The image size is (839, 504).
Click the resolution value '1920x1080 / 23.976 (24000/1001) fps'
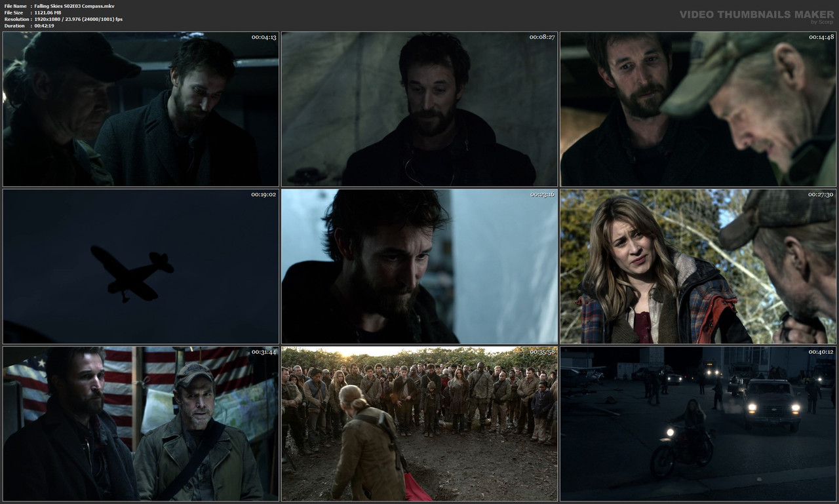(x=79, y=19)
